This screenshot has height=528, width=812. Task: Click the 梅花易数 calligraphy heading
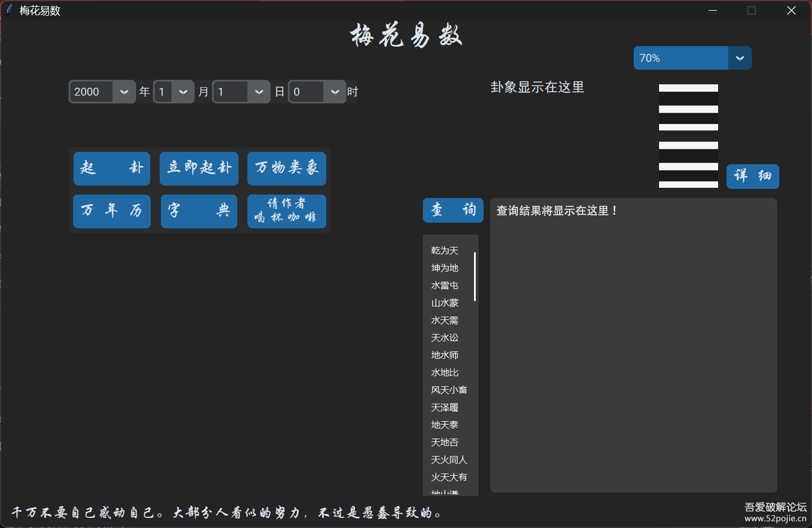pos(407,35)
